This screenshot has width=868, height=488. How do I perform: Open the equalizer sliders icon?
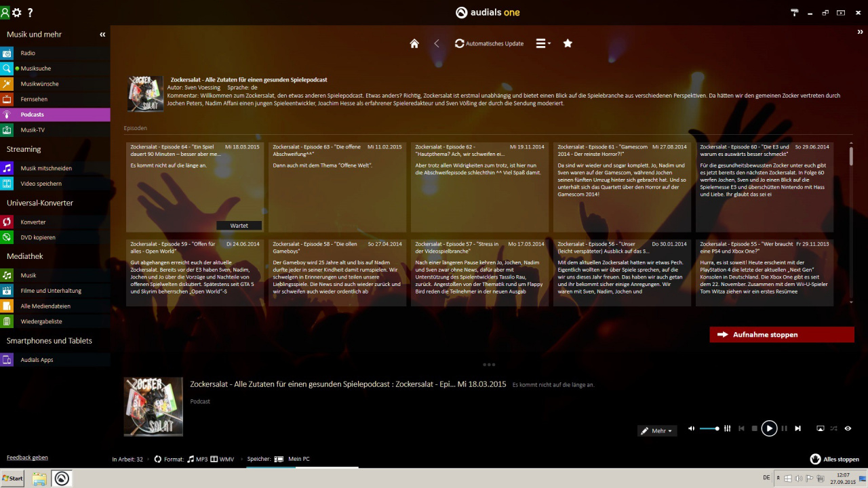click(x=727, y=428)
